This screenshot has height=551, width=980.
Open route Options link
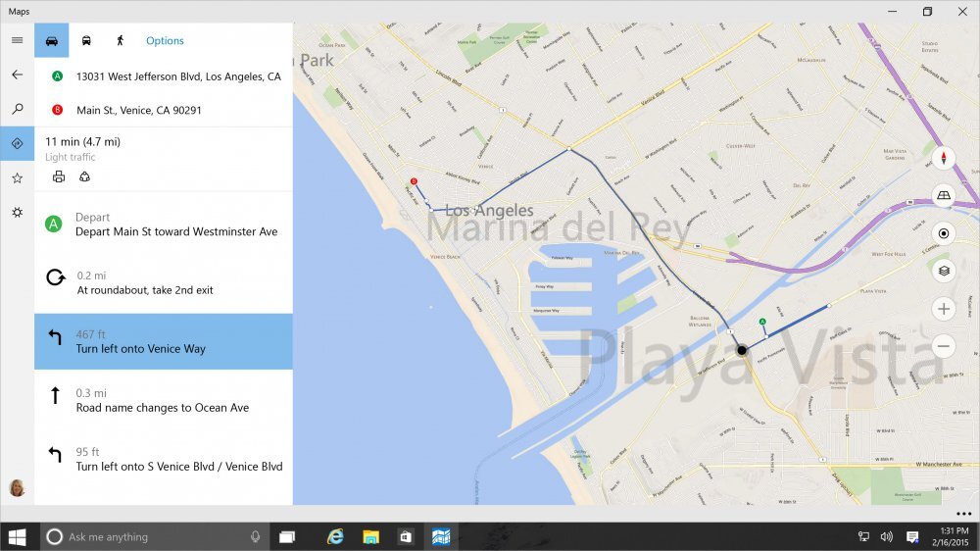point(165,40)
